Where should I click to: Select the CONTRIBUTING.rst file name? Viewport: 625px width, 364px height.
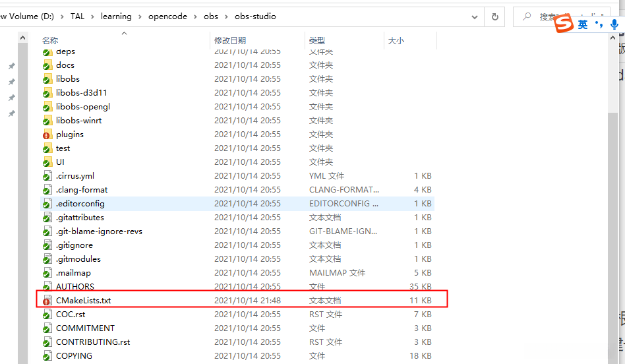93,342
